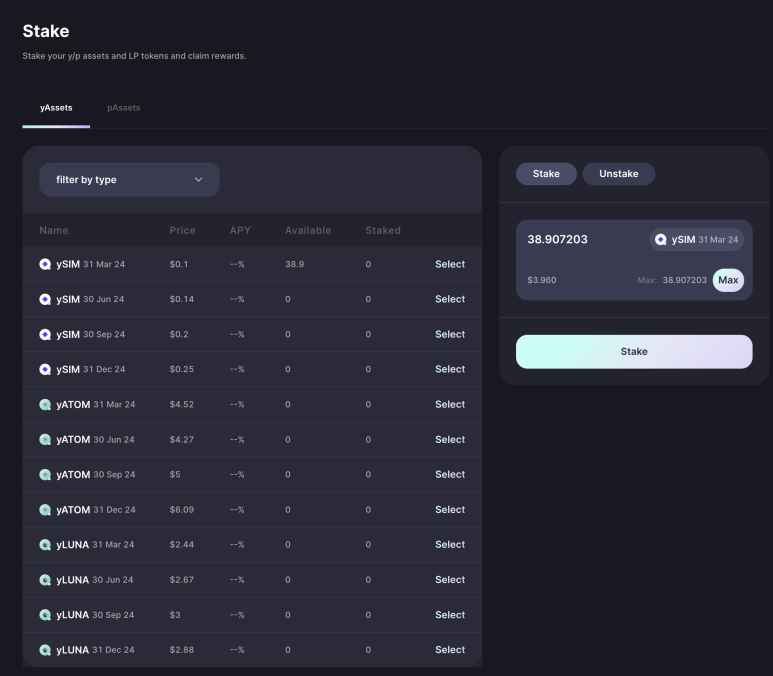The image size is (773, 676).
Task: Click the Available column header
Action: coord(308,230)
